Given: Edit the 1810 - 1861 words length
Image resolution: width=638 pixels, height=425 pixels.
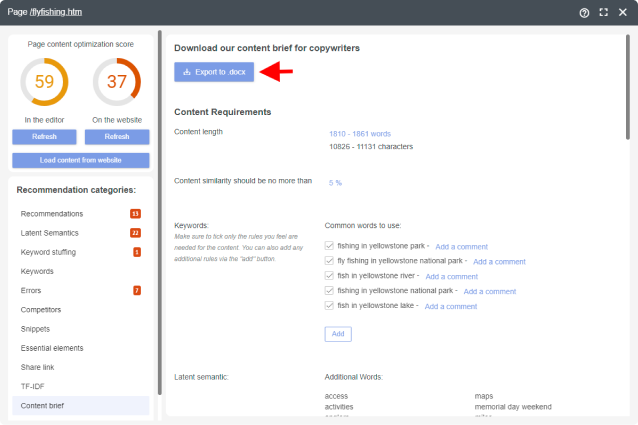Looking at the screenshot, I should [x=362, y=133].
